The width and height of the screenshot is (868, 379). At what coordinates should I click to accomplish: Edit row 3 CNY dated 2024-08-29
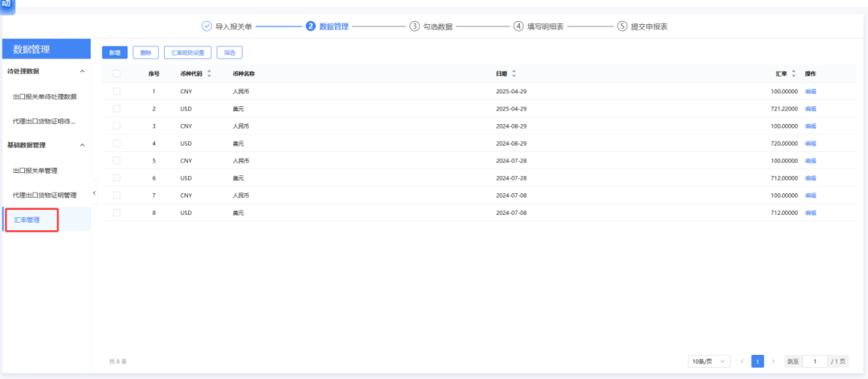(810, 126)
